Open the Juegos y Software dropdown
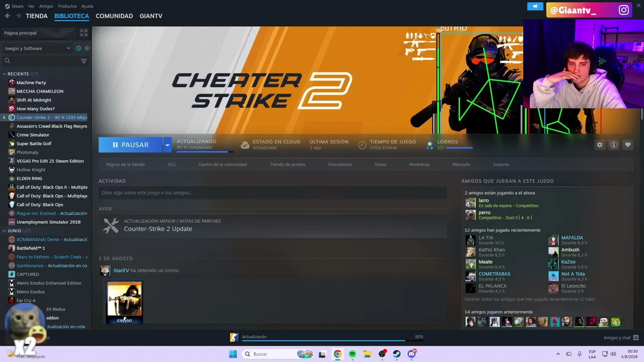Image resolution: width=644 pixels, height=362 pixels. coord(38,48)
